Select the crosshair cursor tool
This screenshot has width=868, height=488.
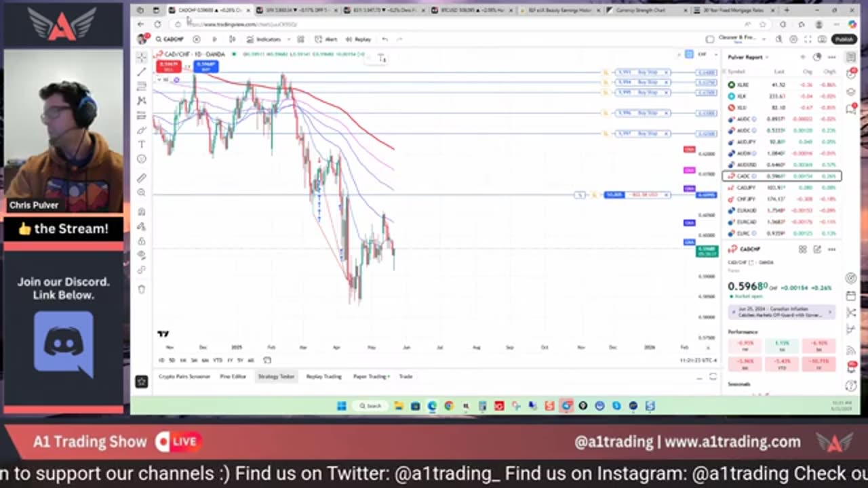pyautogui.click(x=142, y=57)
